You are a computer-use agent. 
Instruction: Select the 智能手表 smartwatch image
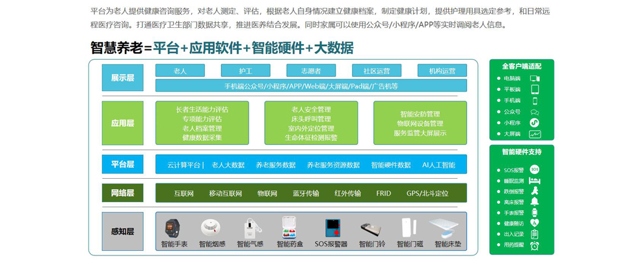(x=172, y=228)
